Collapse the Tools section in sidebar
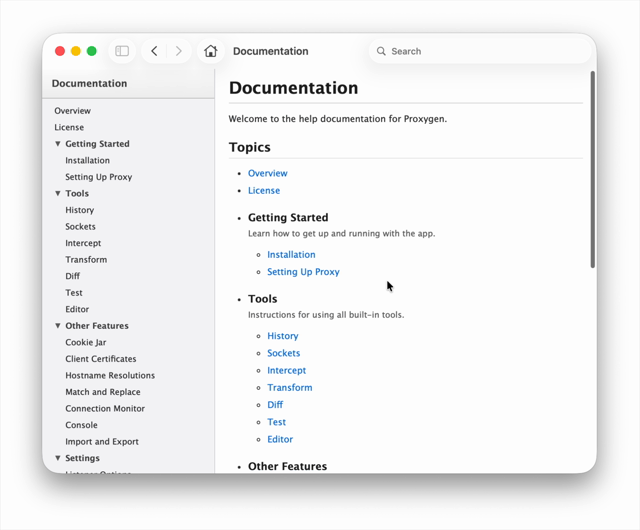The image size is (640, 530). tap(58, 193)
